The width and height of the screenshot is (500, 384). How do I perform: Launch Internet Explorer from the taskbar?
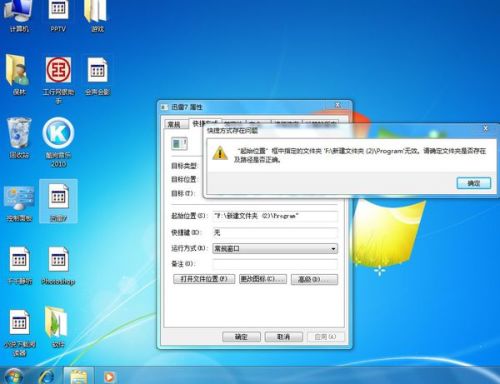pos(47,377)
